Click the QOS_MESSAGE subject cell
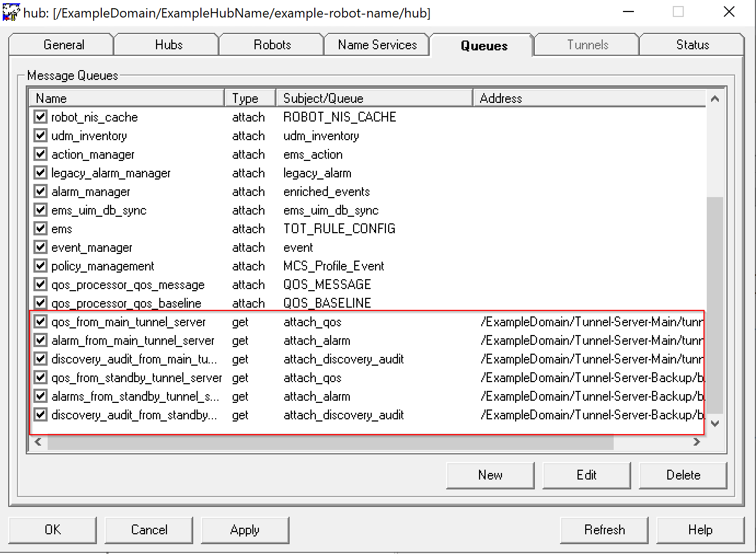 click(x=327, y=285)
